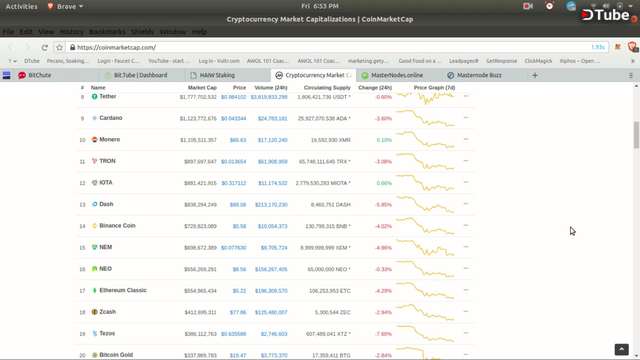This screenshot has height=360, width=640.
Task: Open the DTube bookmark
Action: 32,61
